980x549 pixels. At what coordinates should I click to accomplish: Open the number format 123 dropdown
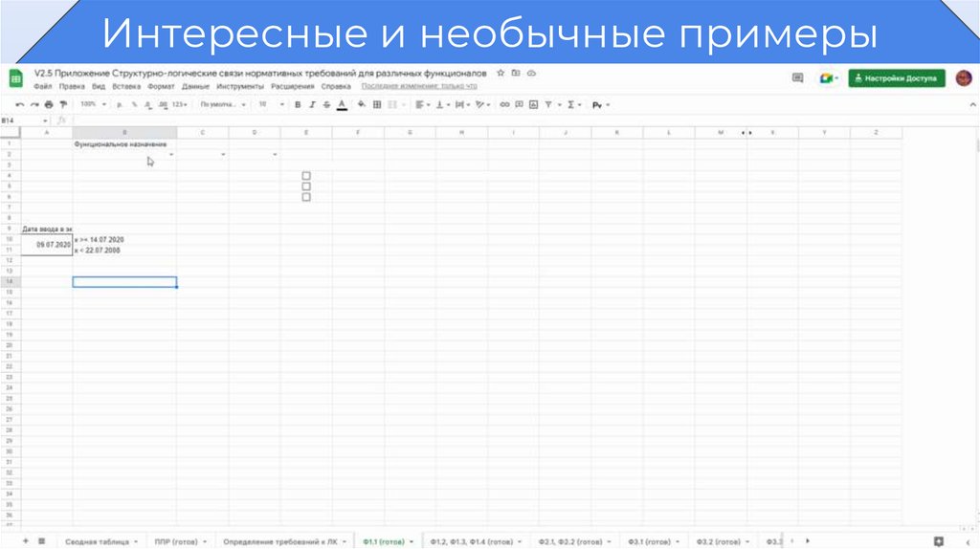click(x=179, y=105)
